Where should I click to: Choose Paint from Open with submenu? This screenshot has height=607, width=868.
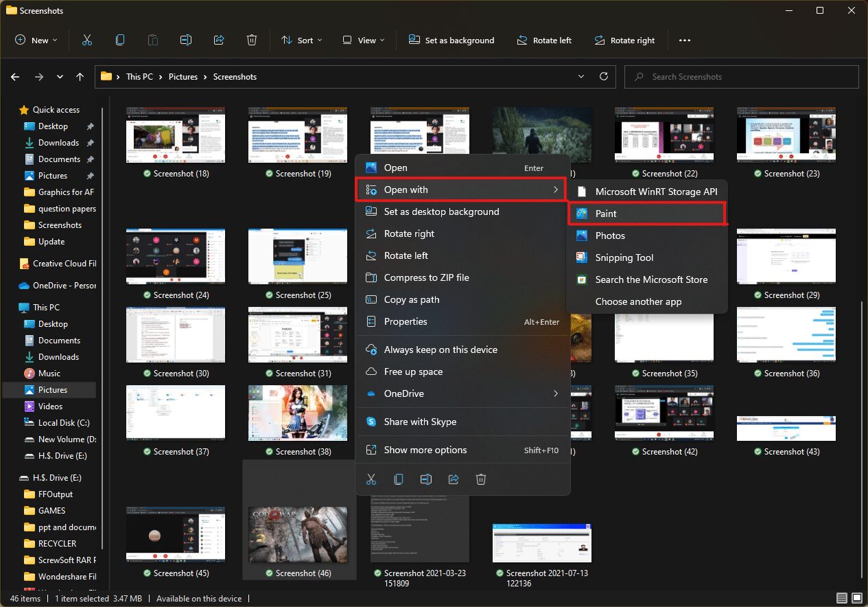pos(647,214)
